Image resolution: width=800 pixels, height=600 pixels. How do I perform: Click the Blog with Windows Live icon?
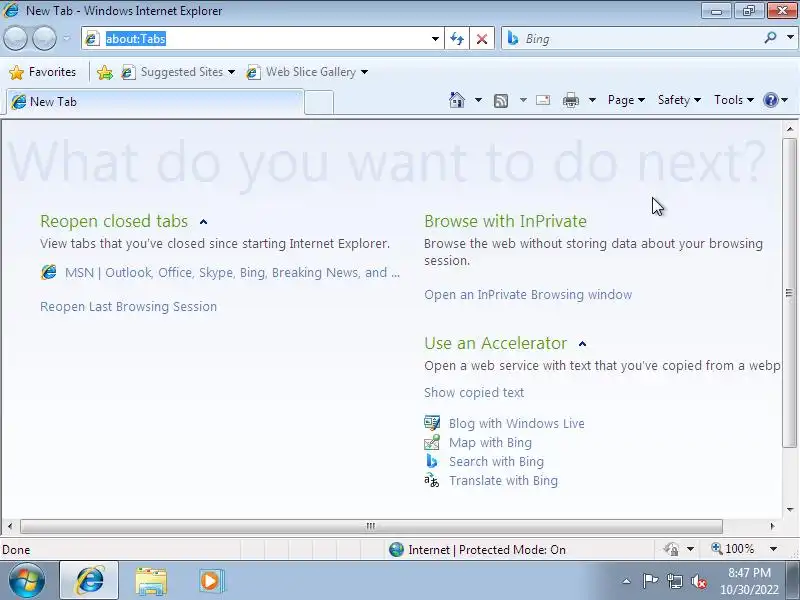pos(432,423)
